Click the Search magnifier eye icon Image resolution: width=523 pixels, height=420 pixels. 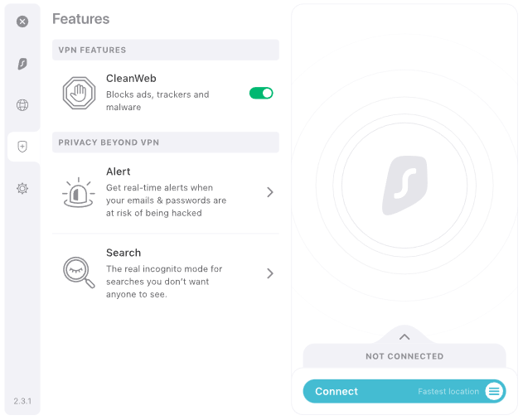click(x=79, y=273)
